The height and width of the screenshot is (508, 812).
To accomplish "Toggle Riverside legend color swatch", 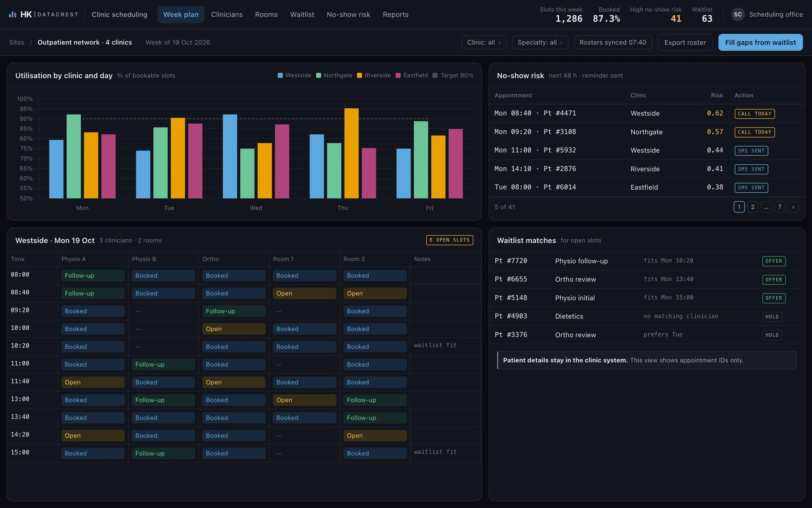I will point(359,75).
